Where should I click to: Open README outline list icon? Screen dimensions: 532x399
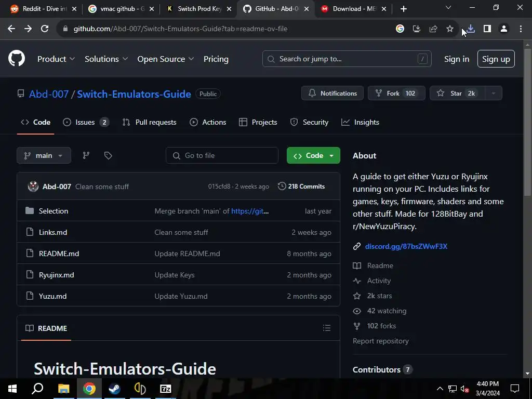coord(327,328)
